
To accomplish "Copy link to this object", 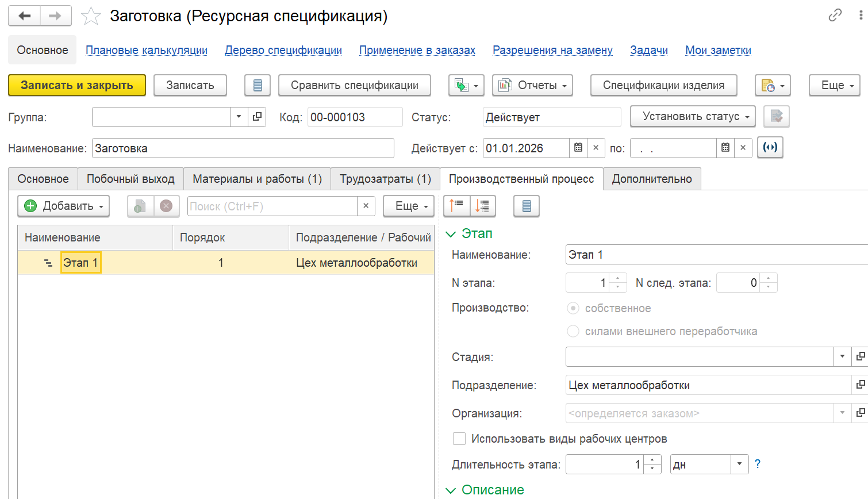I will pyautogui.click(x=835, y=16).
